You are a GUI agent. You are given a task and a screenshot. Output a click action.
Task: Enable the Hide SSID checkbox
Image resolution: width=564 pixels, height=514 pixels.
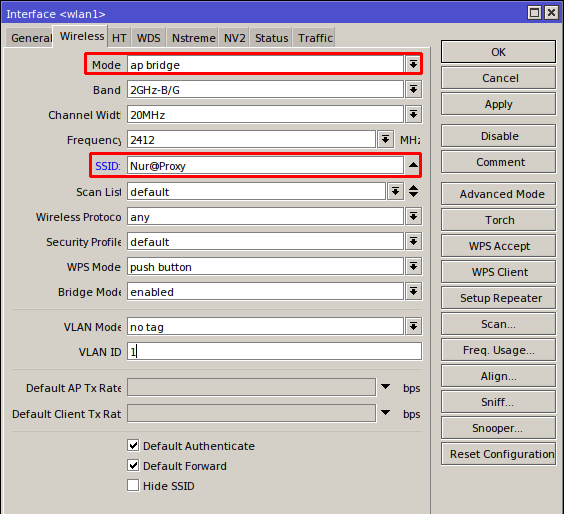click(133, 485)
